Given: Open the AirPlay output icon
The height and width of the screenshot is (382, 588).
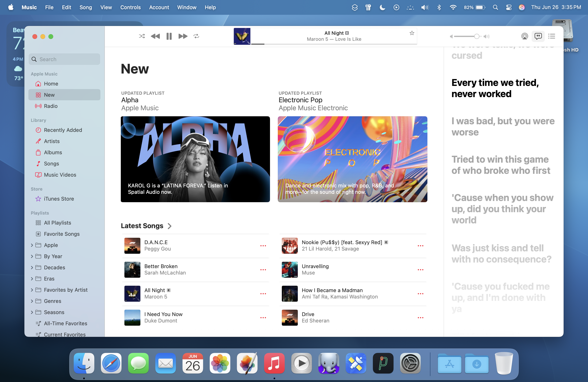Looking at the screenshot, I should [525, 36].
